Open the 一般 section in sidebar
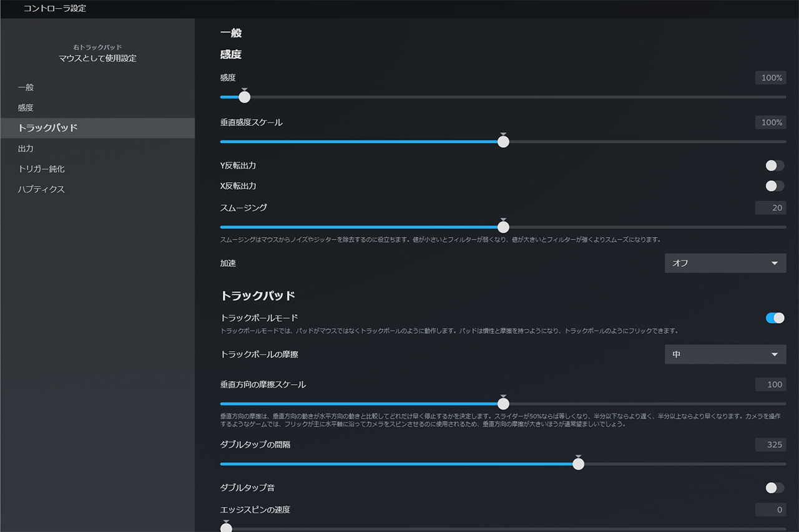Viewport: 799px width, 532px height. (26, 87)
